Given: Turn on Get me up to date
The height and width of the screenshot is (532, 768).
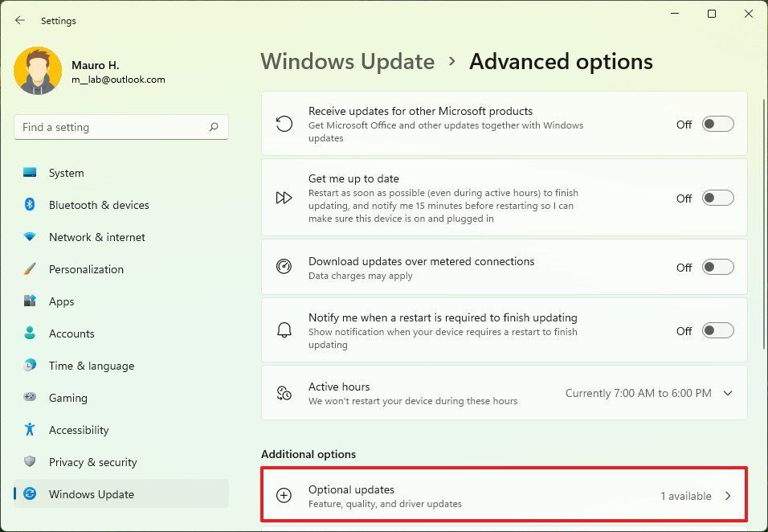Looking at the screenshot, I should 717,198.
